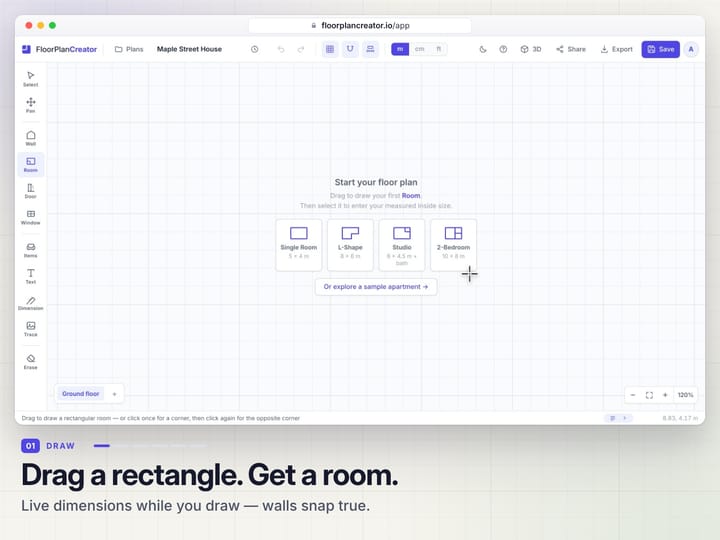Open the Plans folder menu
Screen dimensions: 720x540
[129, 49]
